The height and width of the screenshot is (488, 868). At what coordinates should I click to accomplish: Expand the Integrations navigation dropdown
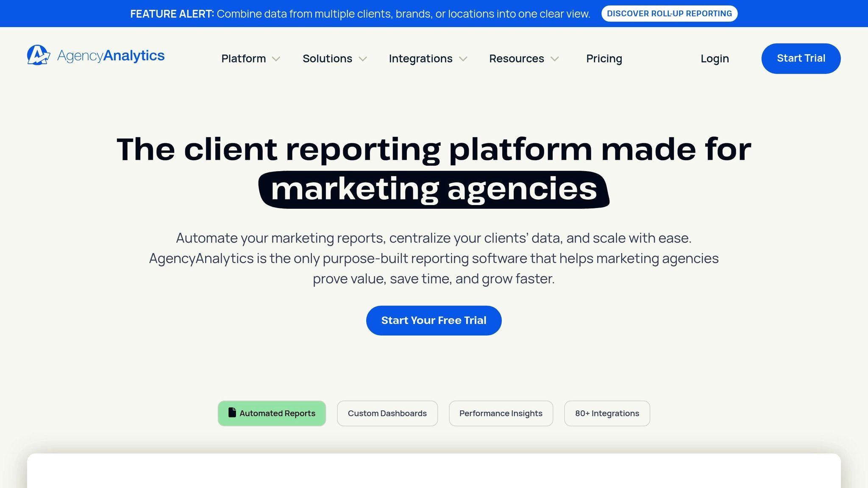420,58
